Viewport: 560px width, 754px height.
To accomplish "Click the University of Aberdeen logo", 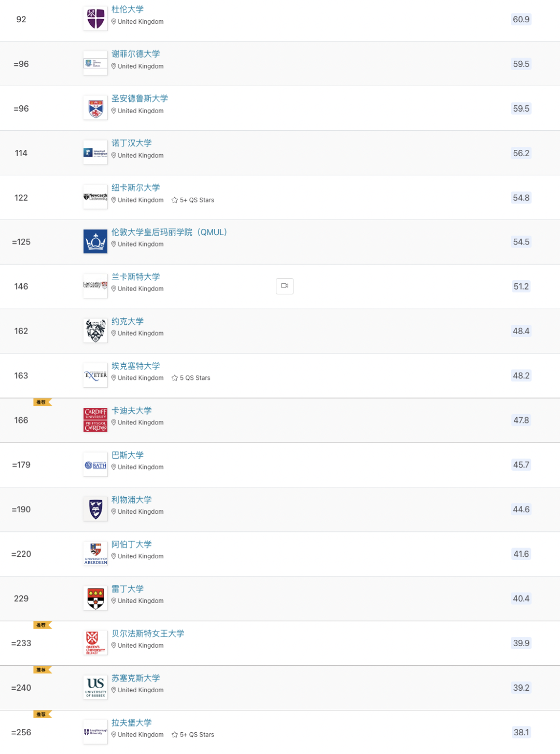I will [95, 554].
